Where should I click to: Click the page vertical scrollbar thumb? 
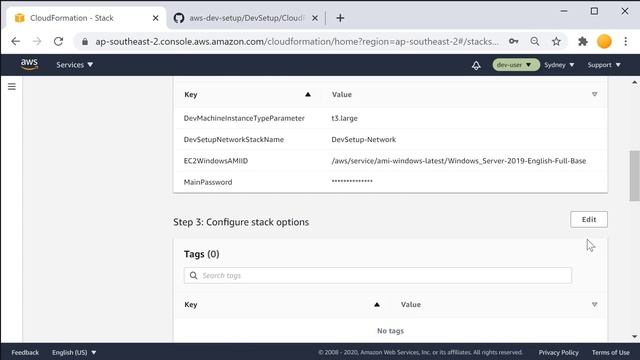[634, 176]
